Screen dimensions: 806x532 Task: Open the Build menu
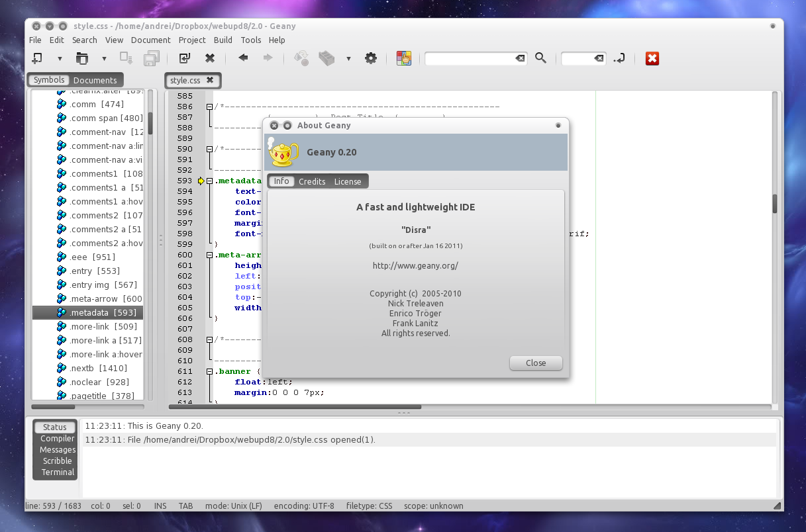223,40
